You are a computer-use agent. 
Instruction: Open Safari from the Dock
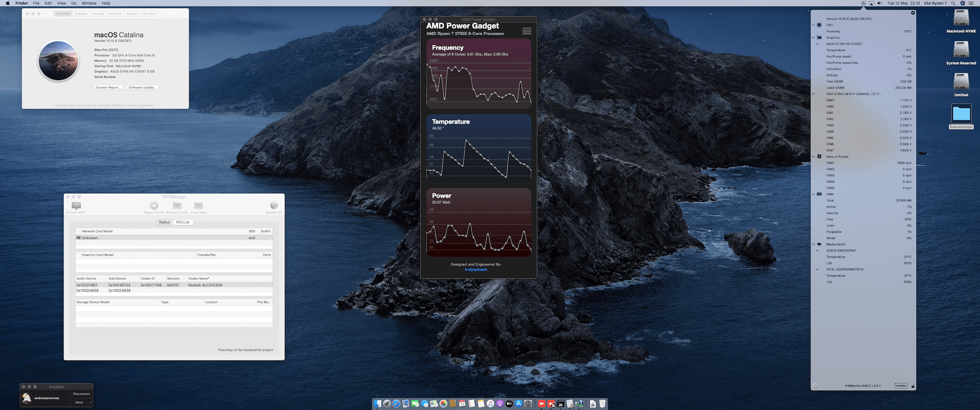point(397,403)
